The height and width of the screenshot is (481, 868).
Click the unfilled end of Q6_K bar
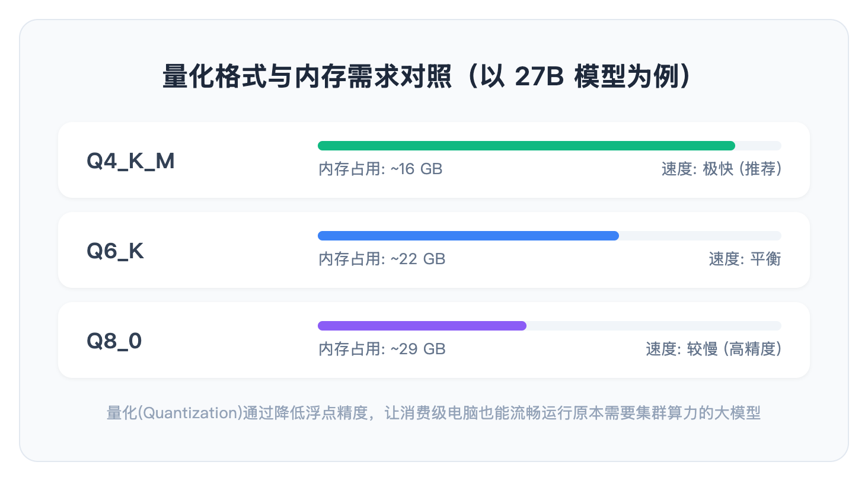[700, 236]
